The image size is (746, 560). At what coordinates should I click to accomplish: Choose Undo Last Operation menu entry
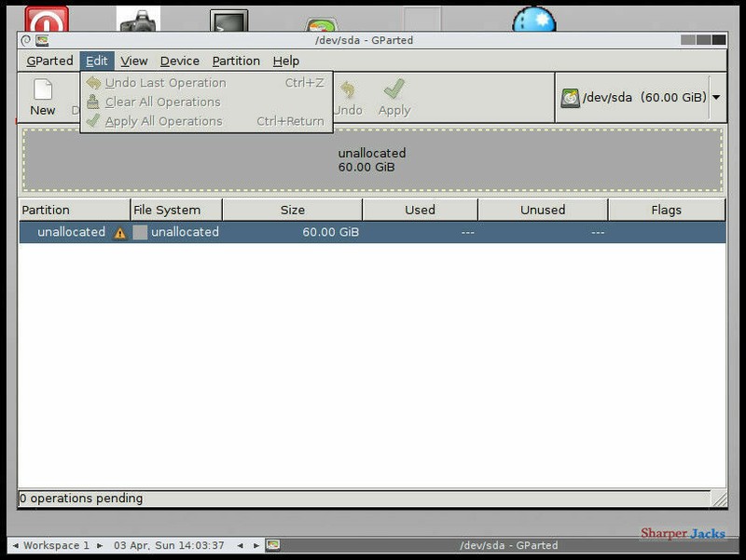206,83
